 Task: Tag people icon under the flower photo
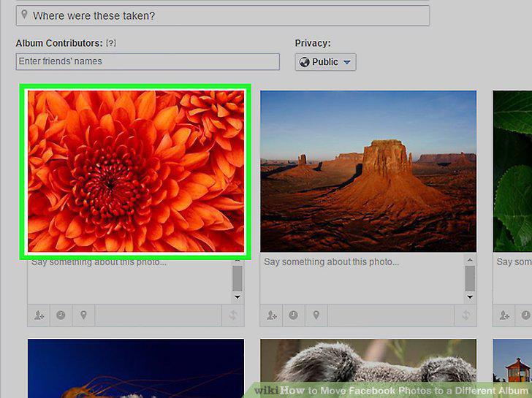(39, 315)
